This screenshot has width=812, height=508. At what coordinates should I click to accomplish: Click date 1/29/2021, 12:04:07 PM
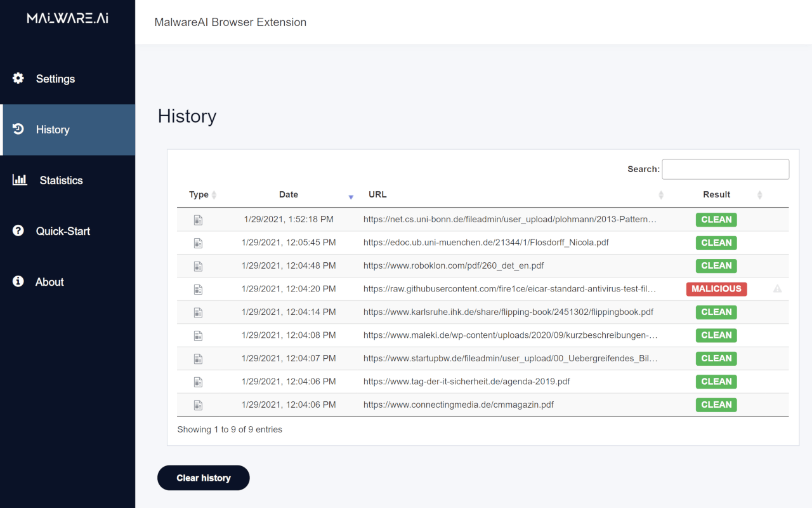[289, 358]
